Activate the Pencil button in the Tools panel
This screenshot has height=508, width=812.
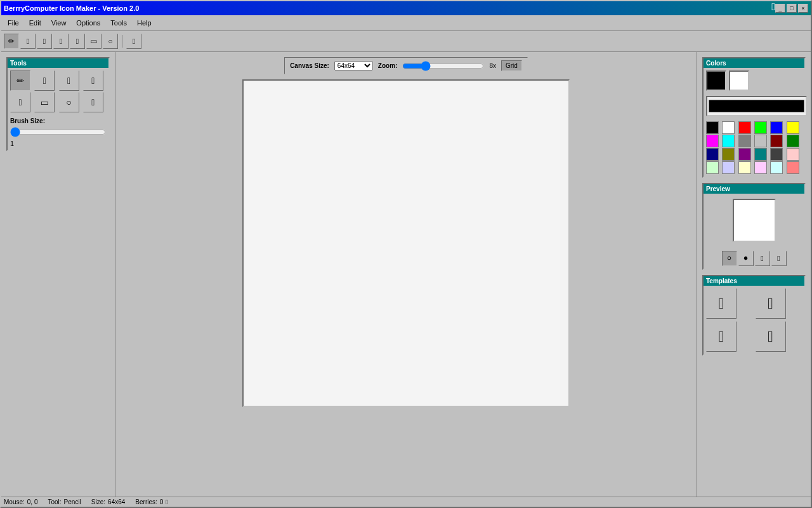tap(20, 81)
